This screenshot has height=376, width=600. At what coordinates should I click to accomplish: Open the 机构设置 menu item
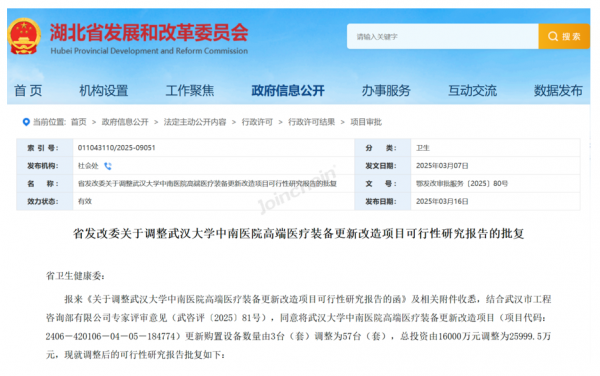click(103, 91)
